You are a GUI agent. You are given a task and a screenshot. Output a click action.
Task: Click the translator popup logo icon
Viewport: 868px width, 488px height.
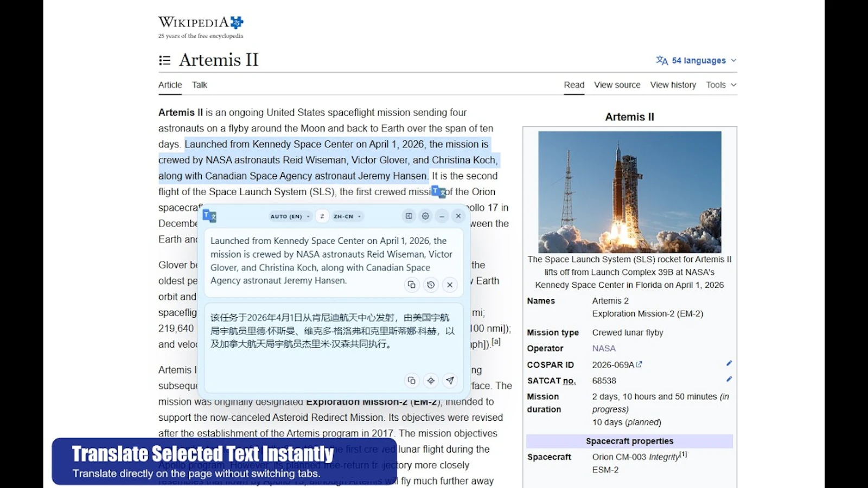(x=209, y=216)
